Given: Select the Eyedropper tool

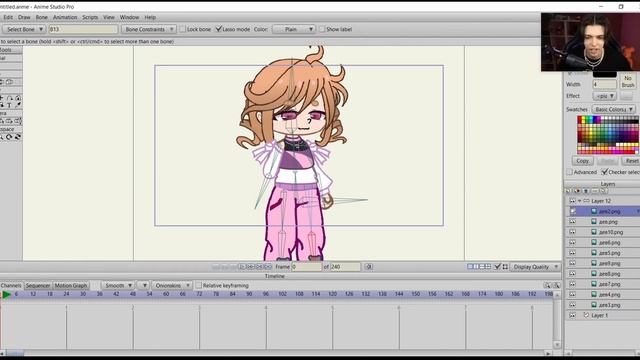Looking at the screenshot, I should click(18, 105).
